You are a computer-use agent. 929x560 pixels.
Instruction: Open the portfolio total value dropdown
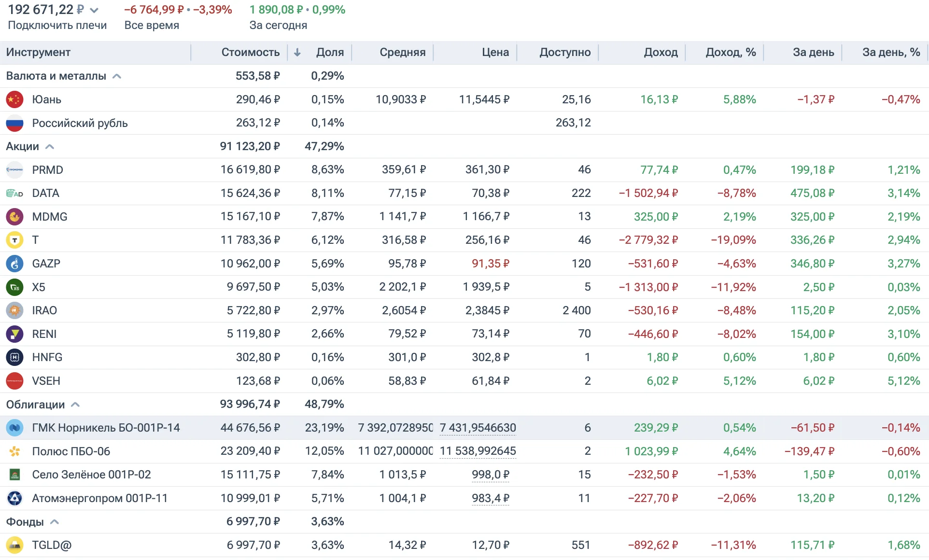[x=94, y=10]
